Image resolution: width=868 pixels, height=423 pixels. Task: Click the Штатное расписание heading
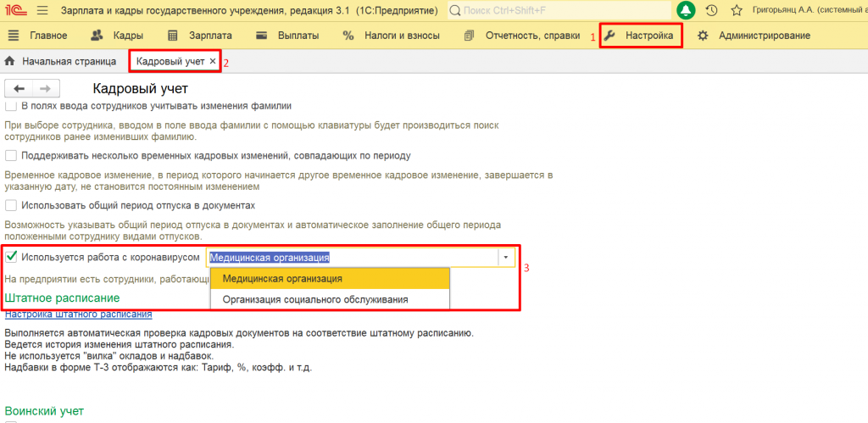coord(63,298)
